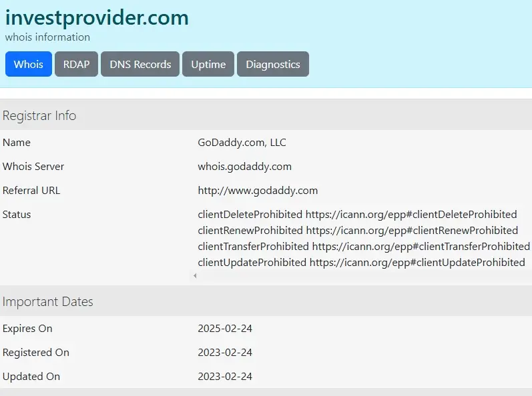Screen dimensions: 532x396
Task: Click the investprovider.com page heading
Action: [x=97, y=17]
